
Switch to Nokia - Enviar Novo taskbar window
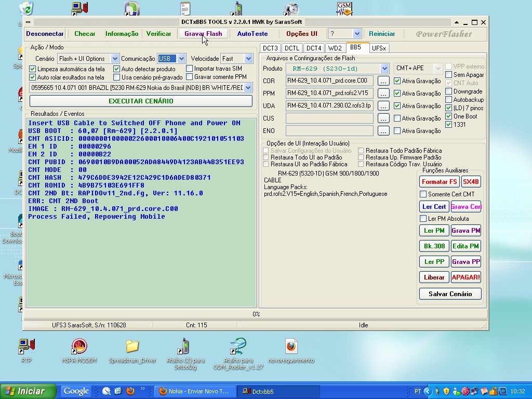click(x=194, y=391)
